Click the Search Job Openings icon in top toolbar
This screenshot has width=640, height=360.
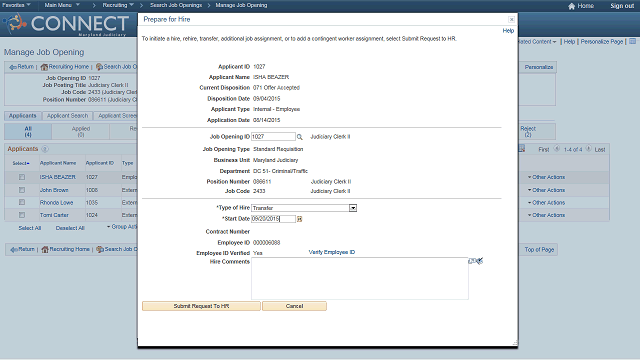pyautogui.click(x=99, y=67)
